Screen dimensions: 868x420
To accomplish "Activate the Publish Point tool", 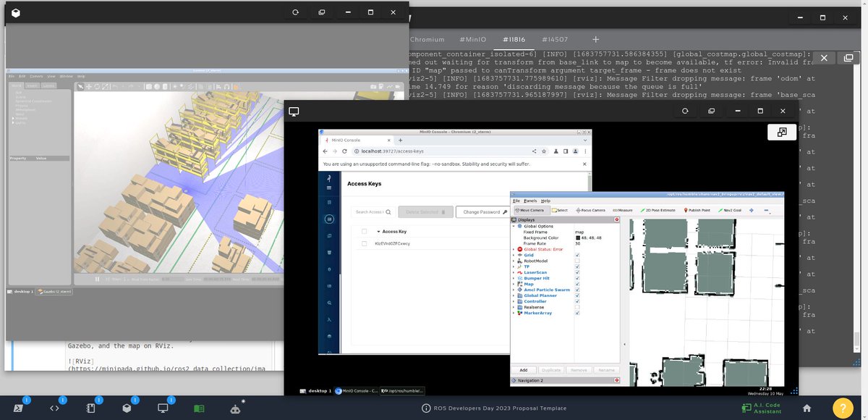I will (696, 210).
